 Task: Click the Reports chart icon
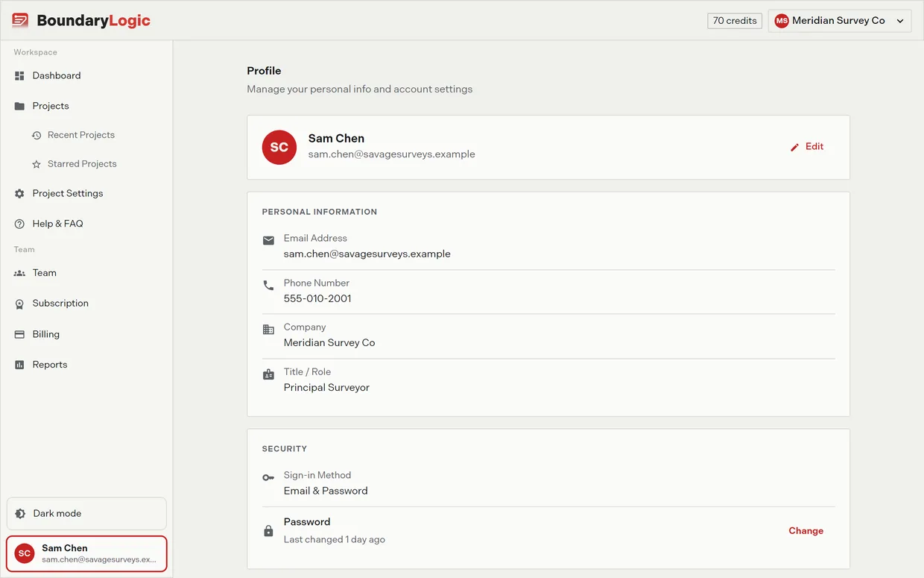(19, 365)
